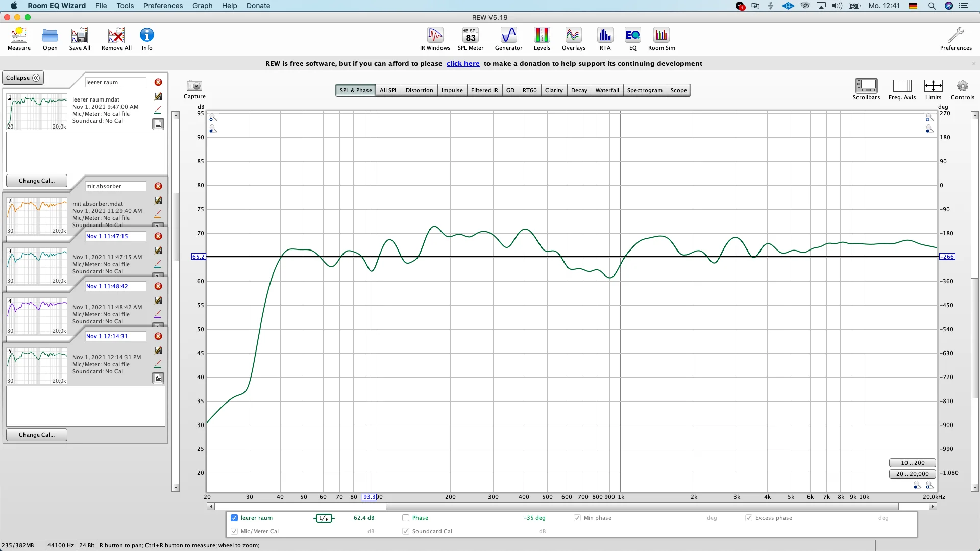Open the RTA window
Image resolution: width=980 pixels, height=551 pixels.
coord(605,39)
